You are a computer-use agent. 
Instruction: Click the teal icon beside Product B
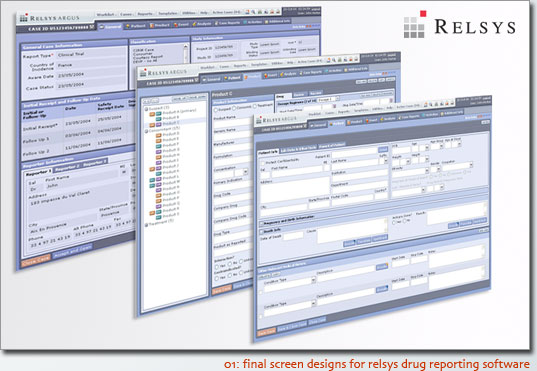[x=158, y=119]
